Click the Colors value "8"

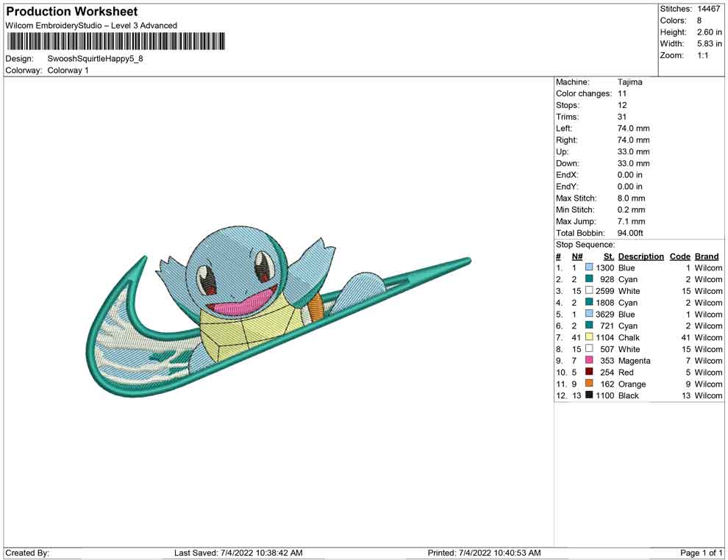click(699, 21)
